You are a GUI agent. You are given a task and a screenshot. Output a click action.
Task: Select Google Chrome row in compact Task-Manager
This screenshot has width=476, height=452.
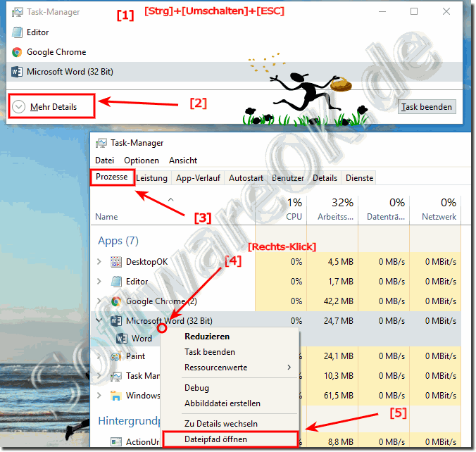tap(234, 52)
